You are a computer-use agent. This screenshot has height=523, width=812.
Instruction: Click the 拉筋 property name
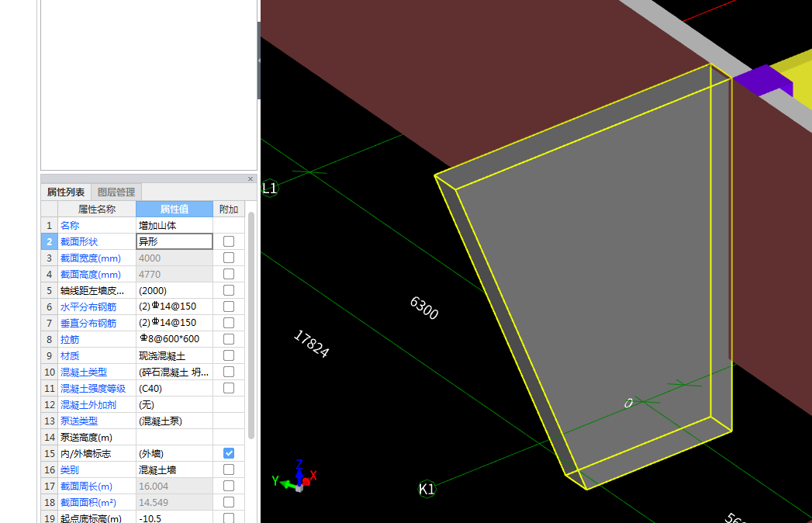69,340
